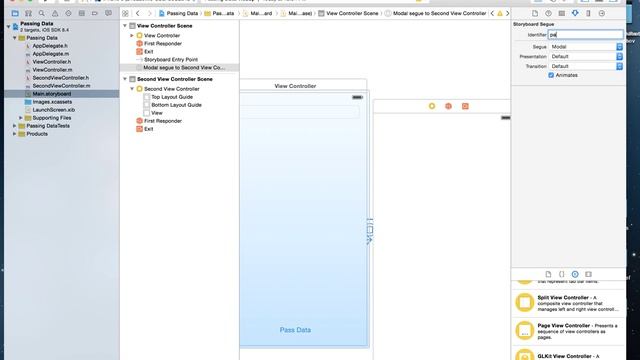Toggle the Animates checkbox
Viewport: 640px width, 360px height.
[551, 75]
